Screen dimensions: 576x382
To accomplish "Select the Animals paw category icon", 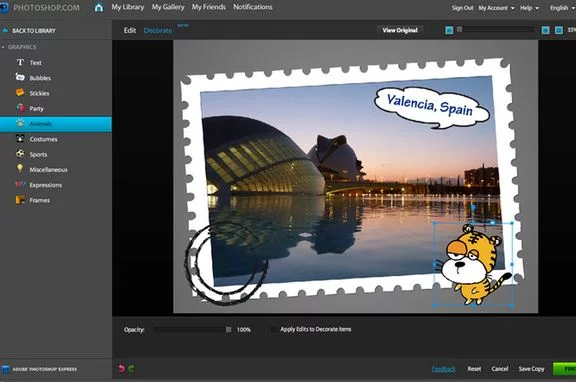I will (x=20, y=123).
